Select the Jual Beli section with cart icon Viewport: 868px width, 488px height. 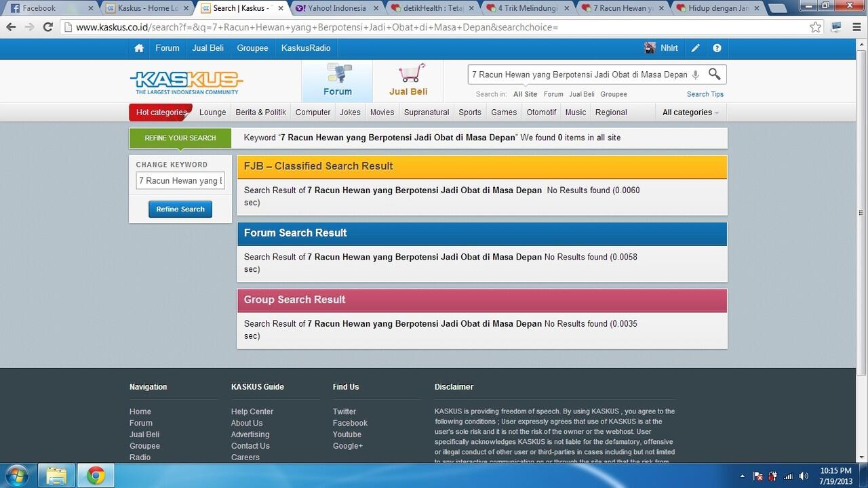[408, 81]
